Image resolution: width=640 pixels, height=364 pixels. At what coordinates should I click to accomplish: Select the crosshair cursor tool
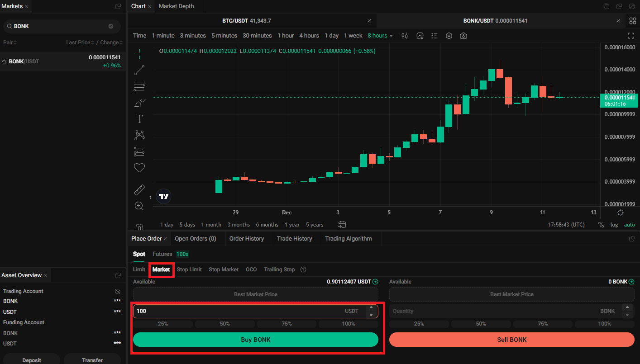[x=139, y=54]
